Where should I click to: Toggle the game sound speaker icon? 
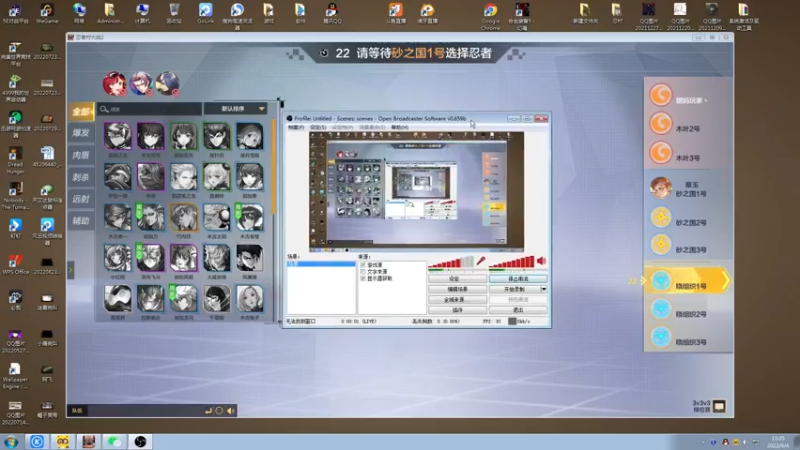coord(231,411)
